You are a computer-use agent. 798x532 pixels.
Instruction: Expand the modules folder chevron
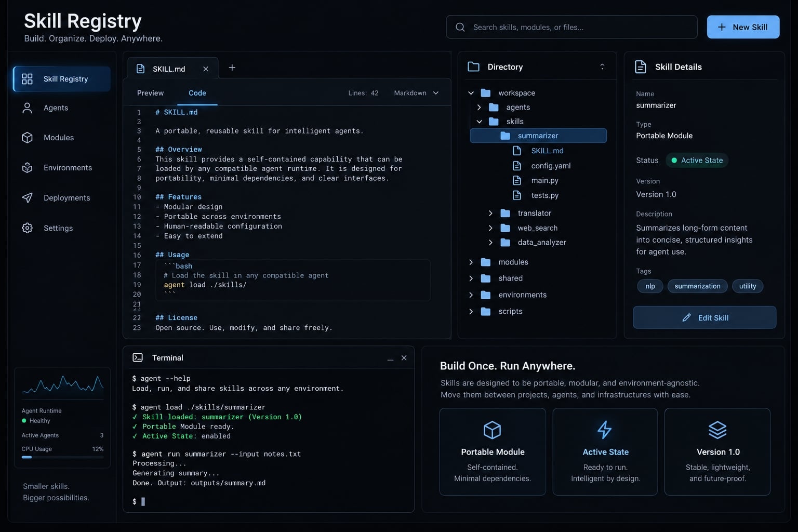click(471, 262)
